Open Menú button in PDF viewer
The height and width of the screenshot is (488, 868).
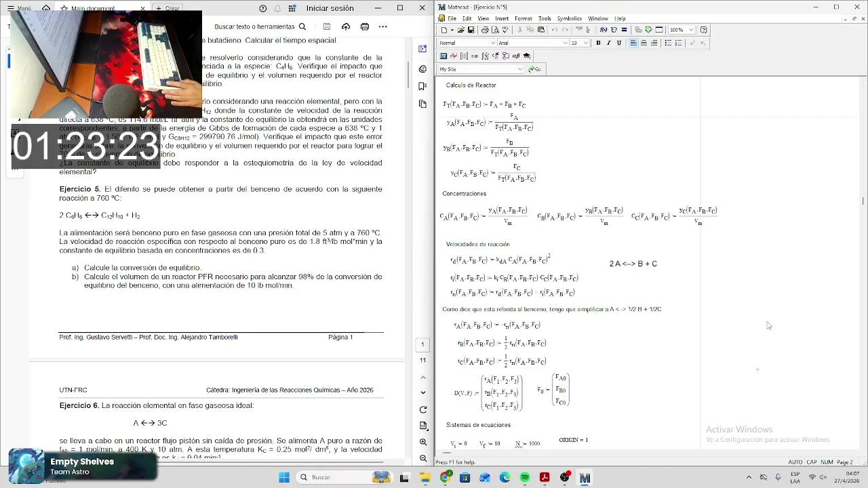[x=19, y=8]
